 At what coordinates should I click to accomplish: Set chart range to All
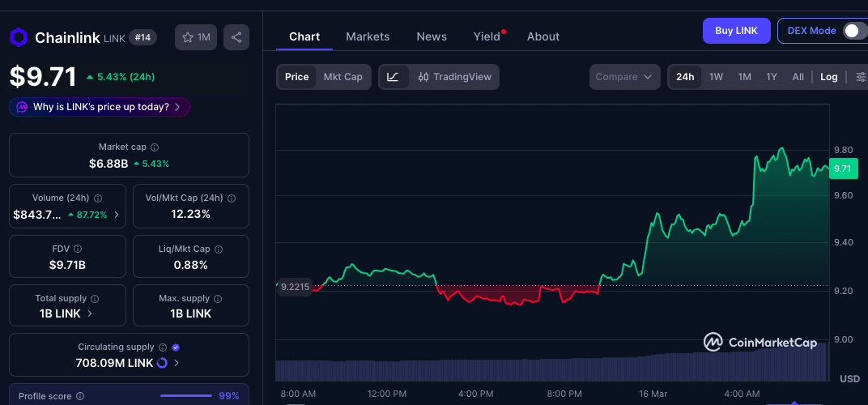pos(798,77)
